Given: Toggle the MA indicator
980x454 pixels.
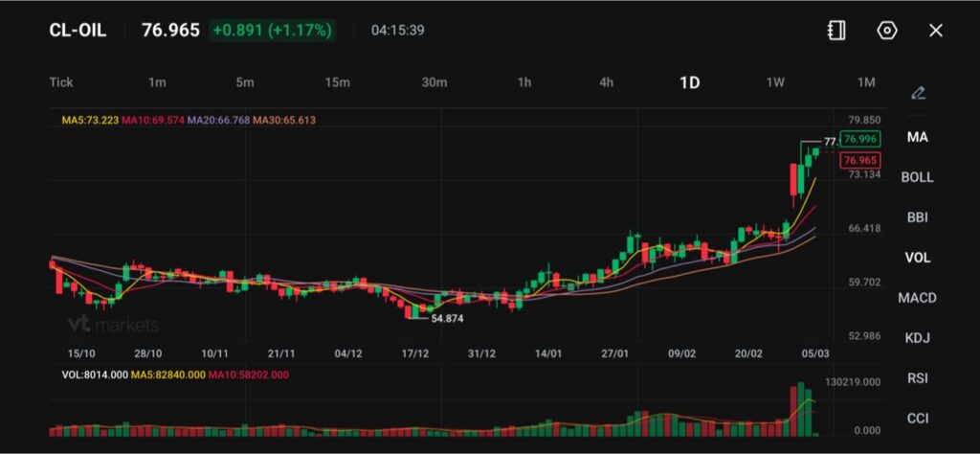Looking at the screenshot, I should 917,137.
